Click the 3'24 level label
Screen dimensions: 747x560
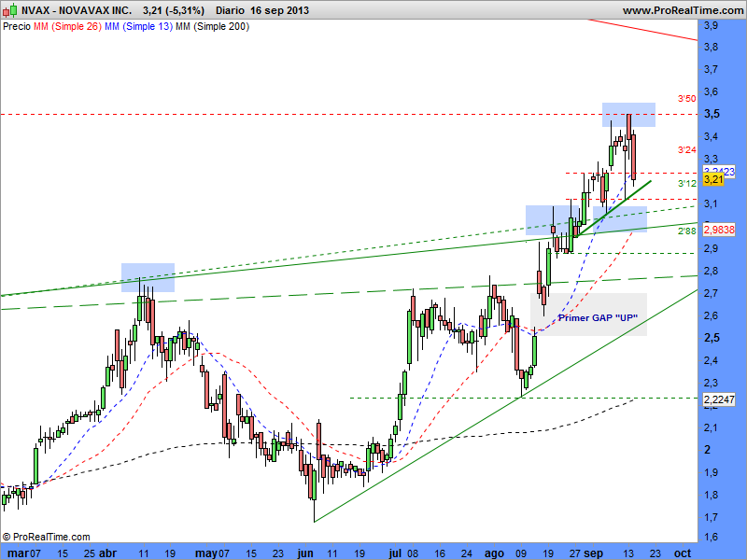point(686,150)
